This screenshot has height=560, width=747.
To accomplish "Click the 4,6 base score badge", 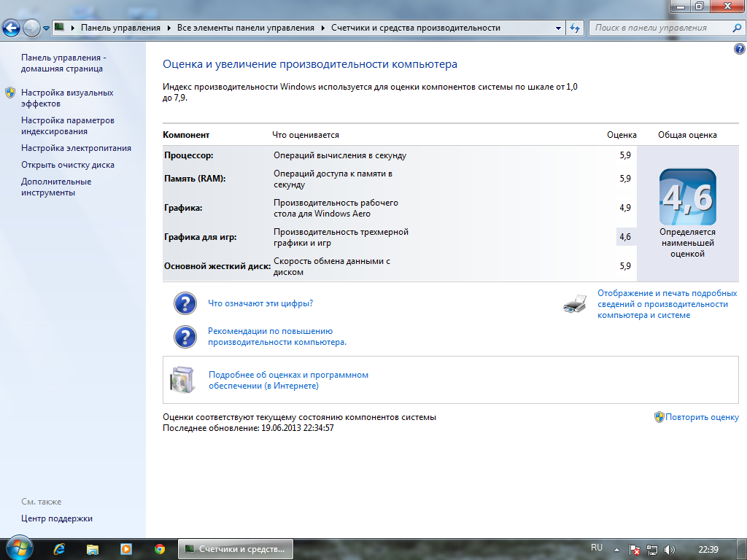I will pyautogui.click(x=687, y=197).
